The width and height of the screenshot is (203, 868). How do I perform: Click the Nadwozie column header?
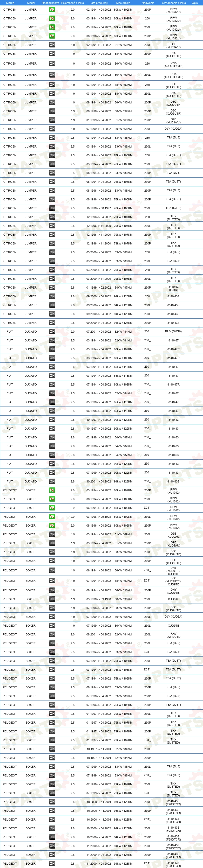148,3
